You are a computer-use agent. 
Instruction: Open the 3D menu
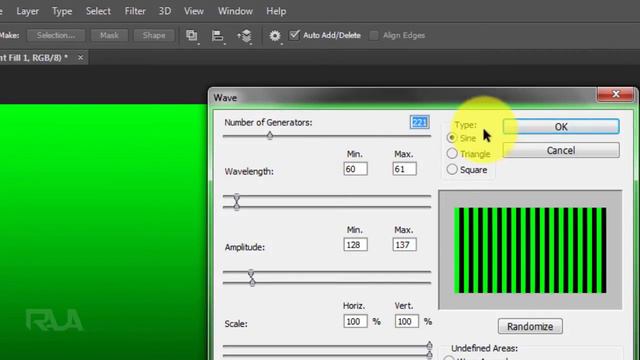point(165,11)
